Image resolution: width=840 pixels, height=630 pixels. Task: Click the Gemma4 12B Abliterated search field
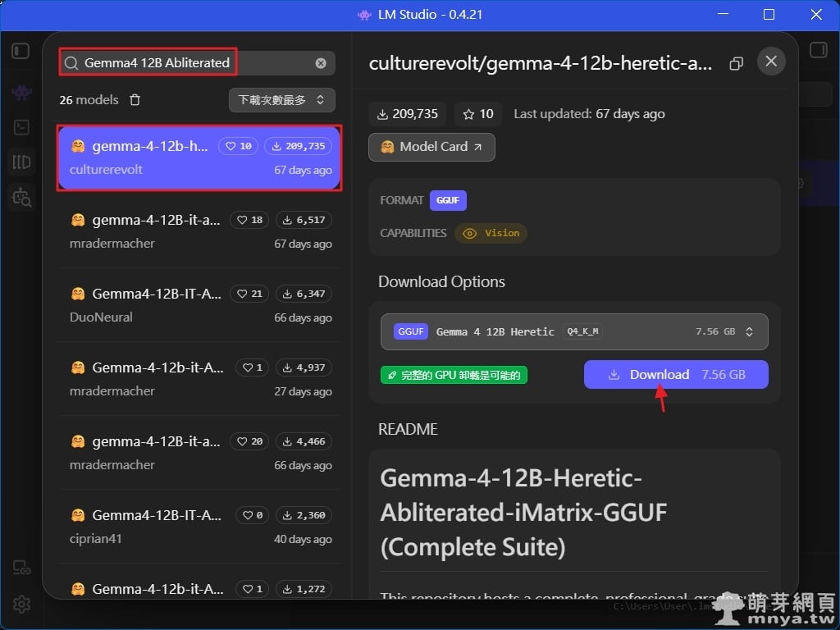coord(197,63)
